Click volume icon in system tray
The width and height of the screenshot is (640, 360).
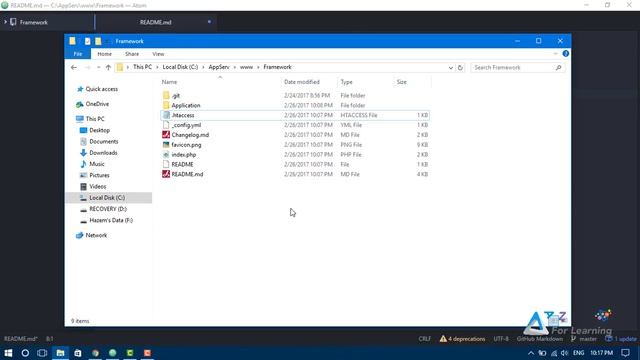coord(564,353)
